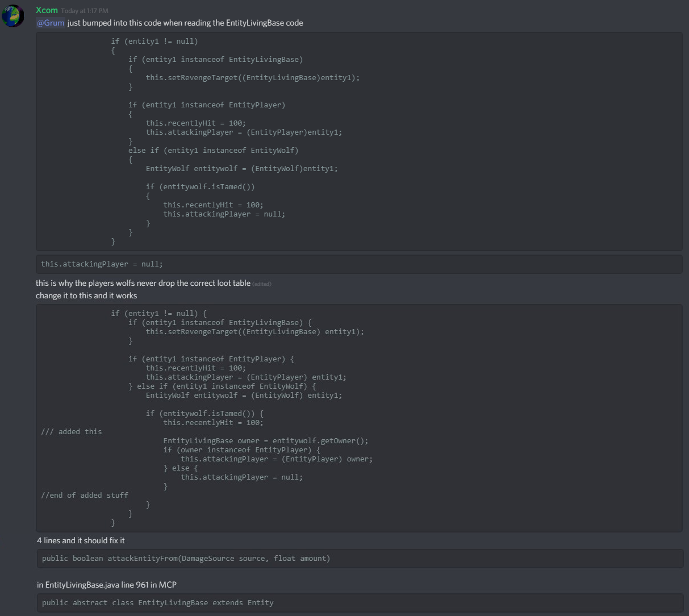Click the "/// added this" comment line

point(72,432)
